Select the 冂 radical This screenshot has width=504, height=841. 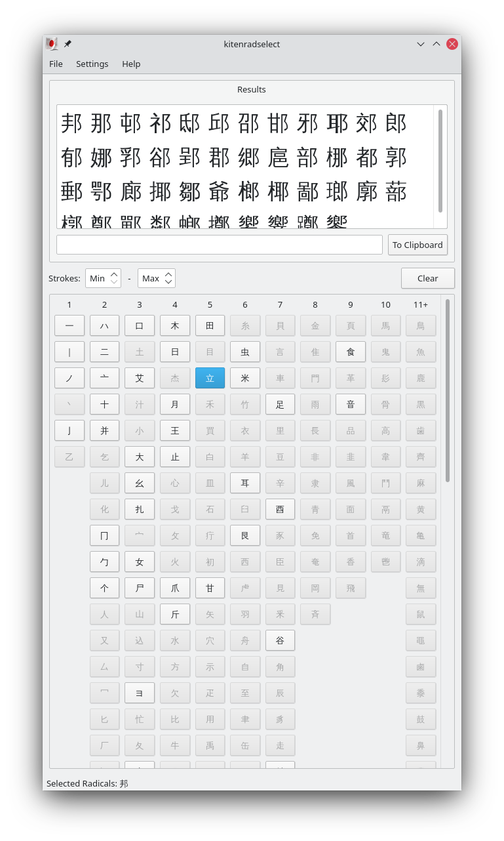(x=104, y=535)
